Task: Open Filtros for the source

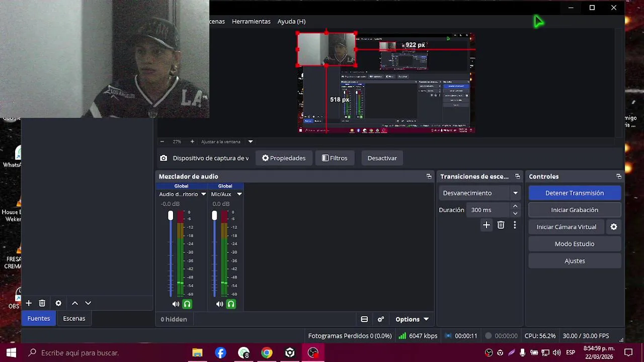Action: [x=335, y=158]
